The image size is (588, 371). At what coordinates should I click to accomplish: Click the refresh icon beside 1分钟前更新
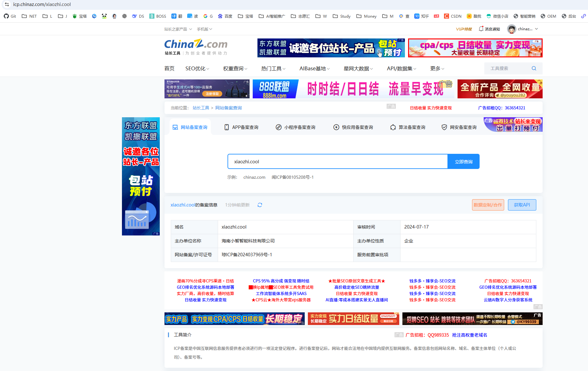(260, 205)
